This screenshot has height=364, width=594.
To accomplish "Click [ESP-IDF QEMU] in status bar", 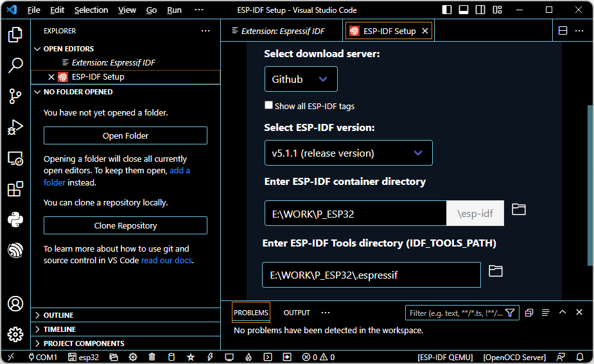I will [x=445, y=357].
